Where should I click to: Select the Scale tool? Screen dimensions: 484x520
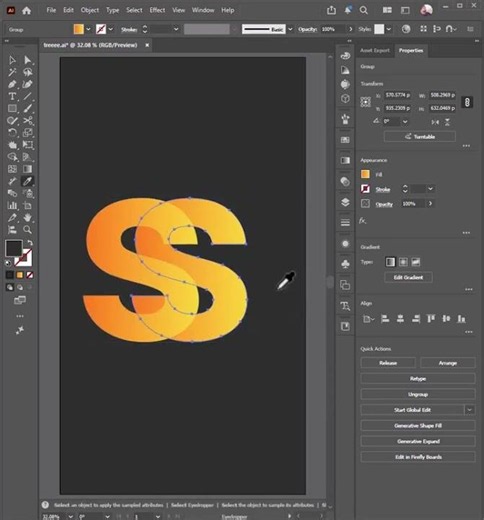coord(27,133)
